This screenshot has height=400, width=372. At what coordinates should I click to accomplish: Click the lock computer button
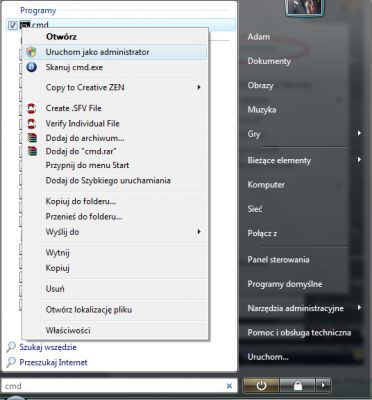click(x=298, y=386)
